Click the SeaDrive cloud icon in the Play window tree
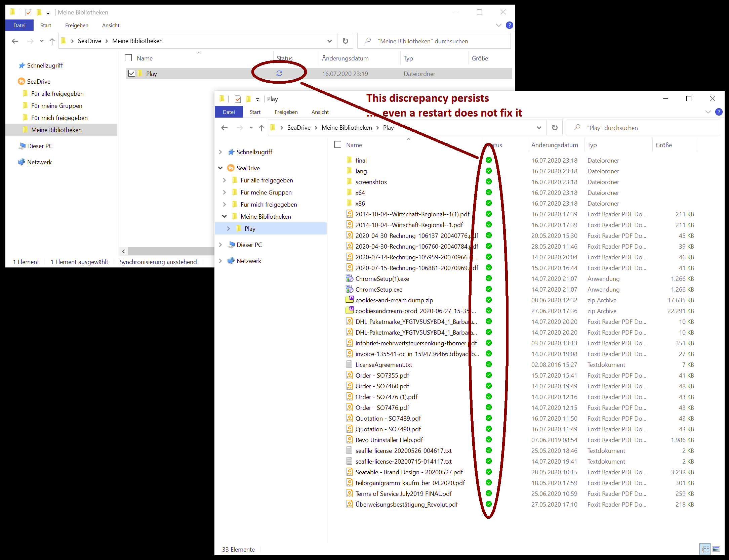The image size is (729, 560). [x=231, y=168]
